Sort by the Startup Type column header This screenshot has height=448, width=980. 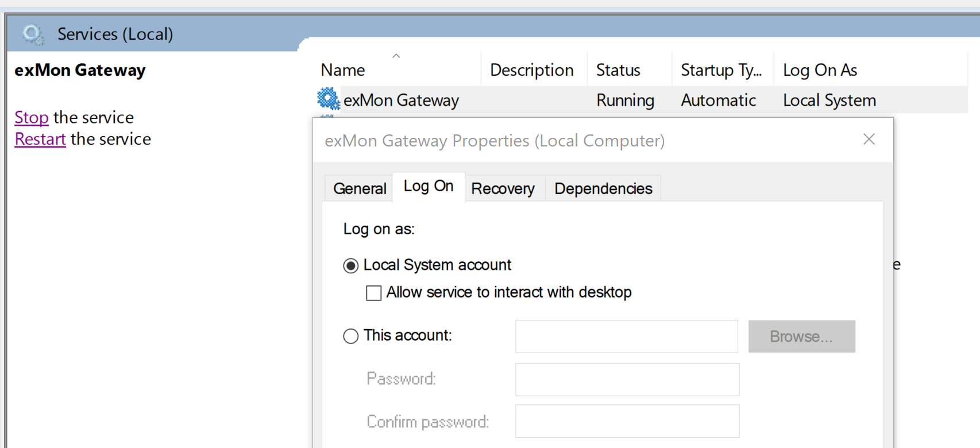click(723, 69)
